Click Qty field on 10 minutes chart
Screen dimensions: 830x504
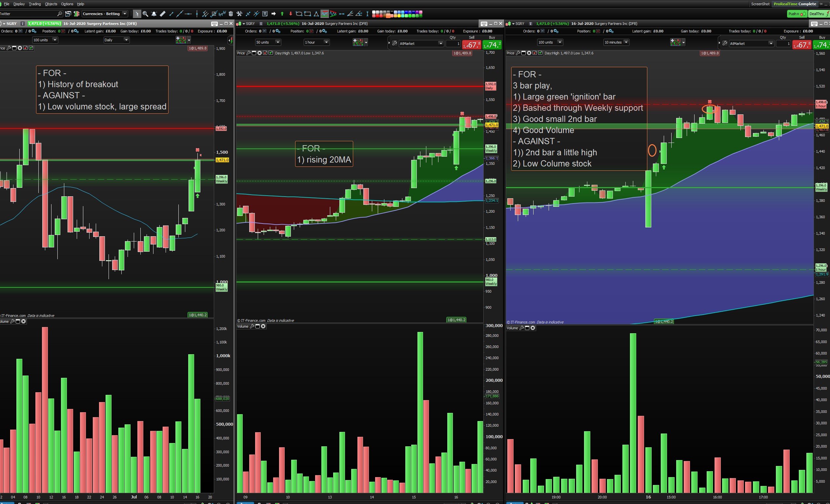click(783, 44)
